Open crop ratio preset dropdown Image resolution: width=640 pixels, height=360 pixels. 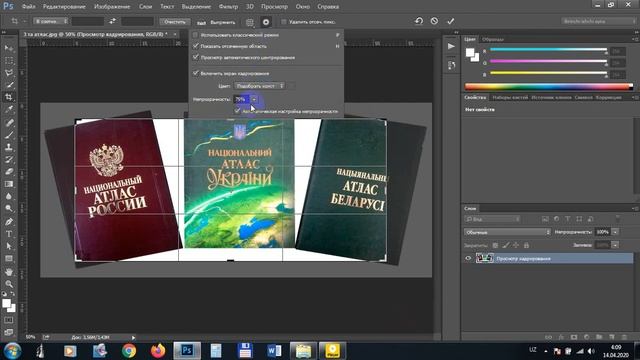[x=51, y=21]
